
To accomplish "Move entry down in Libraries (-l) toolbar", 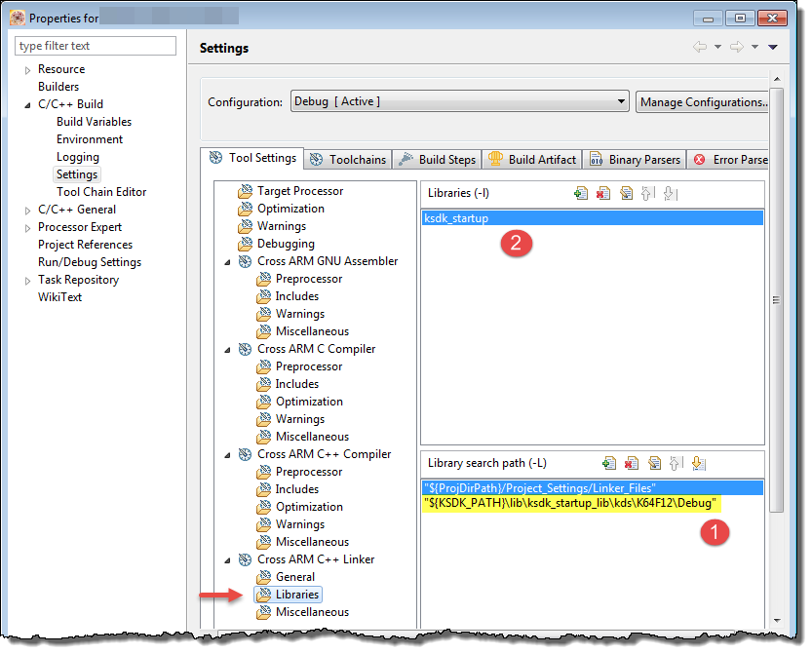I will tap(670, 194).
